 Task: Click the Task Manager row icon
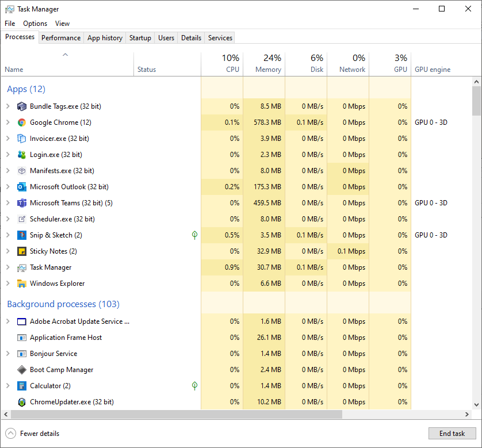click(21, 267)
